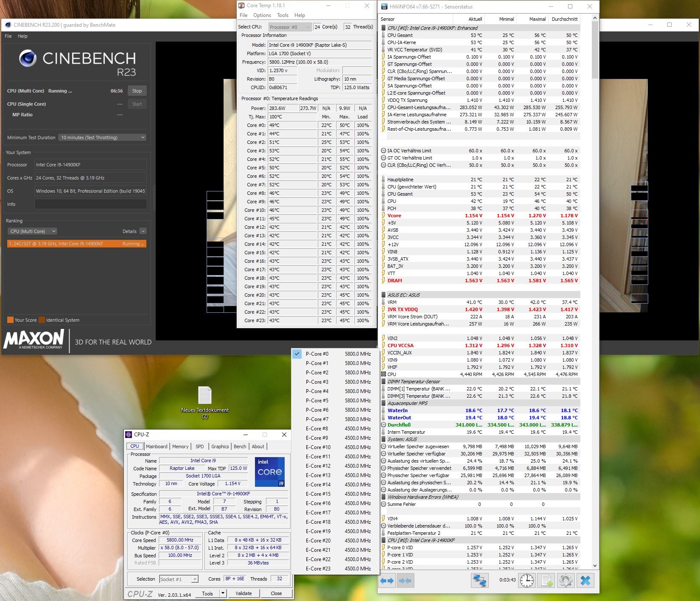Click the Tools dropdown arrow in CPU-Z
Image resolution: width=700 pixels, height=601 pixels.
click(x=223, y=593)
